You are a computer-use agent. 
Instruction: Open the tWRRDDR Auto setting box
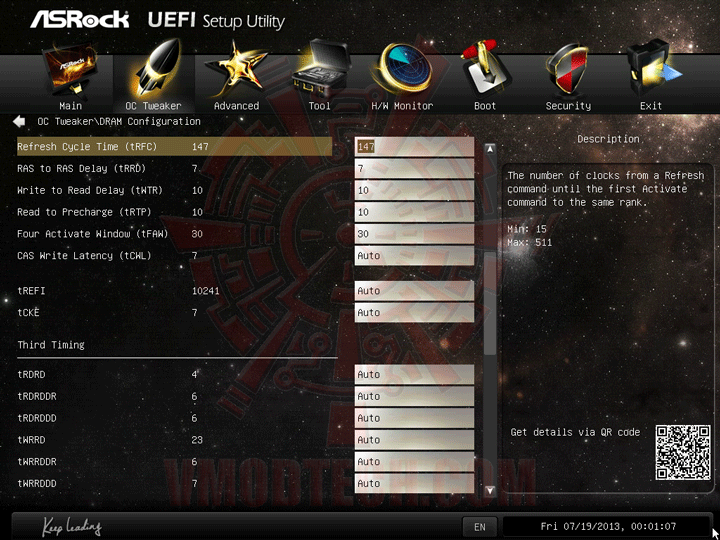414,462
